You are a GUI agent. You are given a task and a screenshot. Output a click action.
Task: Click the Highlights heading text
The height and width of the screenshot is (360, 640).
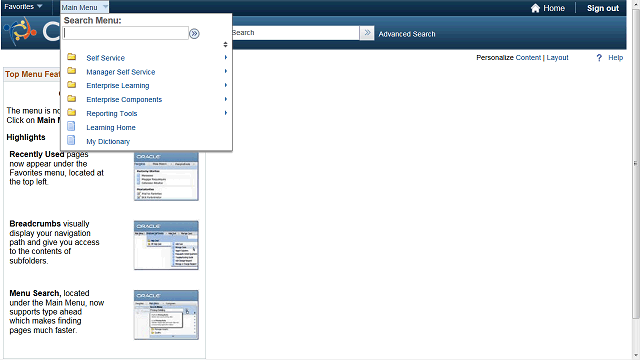(x=26, y=137)
